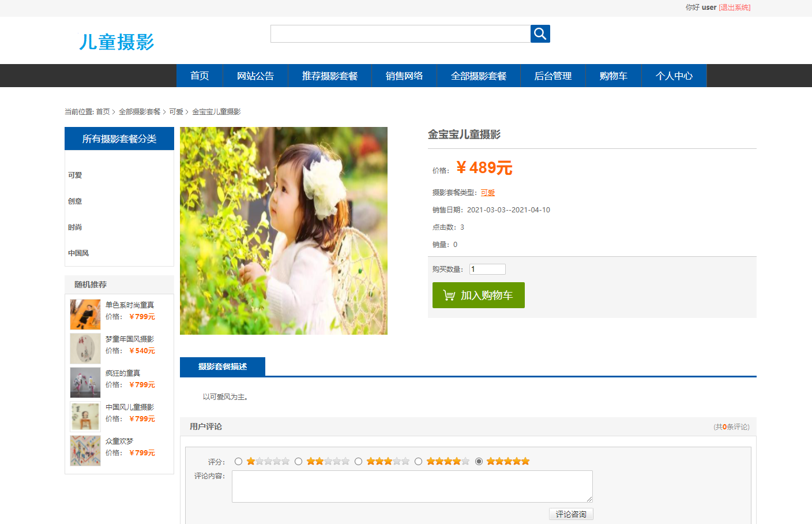Click the 共0条评论 comment count
This screenshot has width=812, height=524.
tap(731, 427)
